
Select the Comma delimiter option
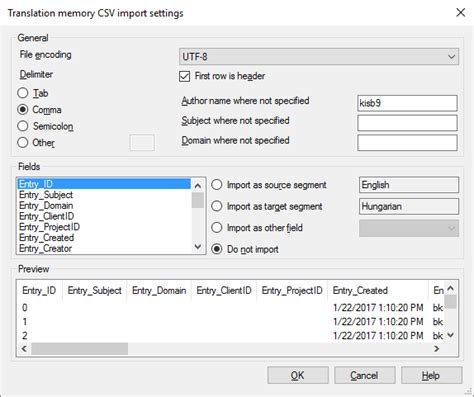tap(23, 110)
